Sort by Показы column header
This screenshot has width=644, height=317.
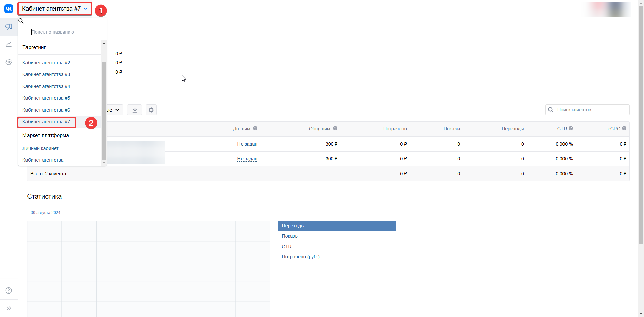tap(452, 129)
